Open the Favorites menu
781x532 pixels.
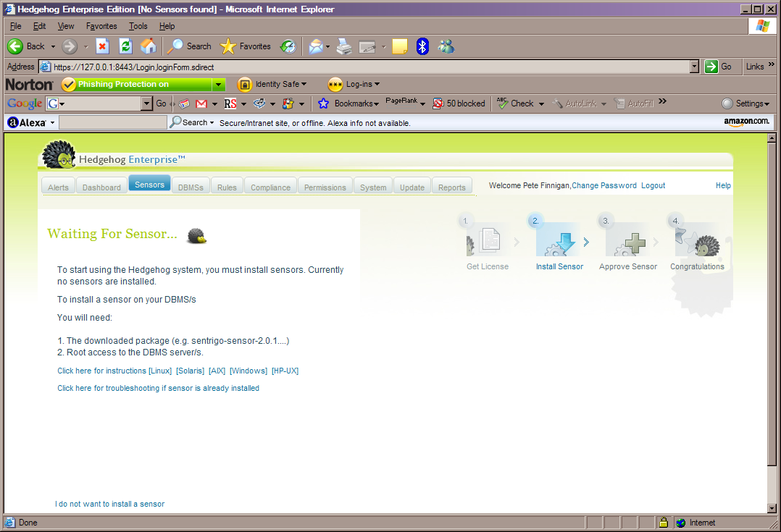[x=101, y=26]
